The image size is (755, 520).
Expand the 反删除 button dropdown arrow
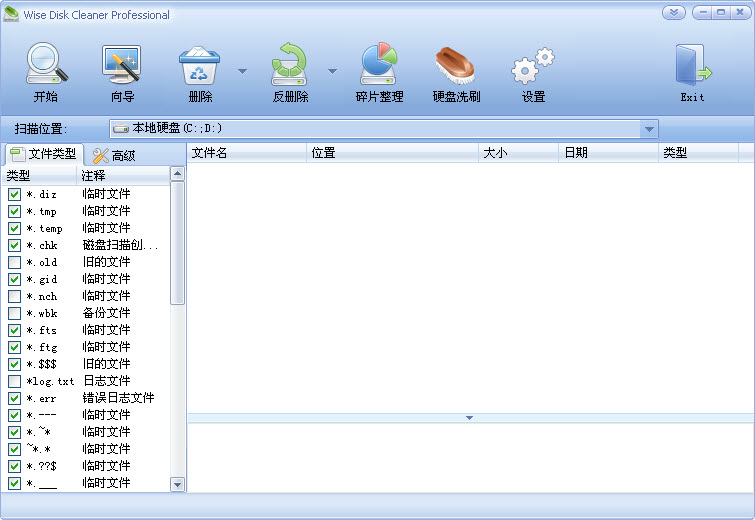coord(333,71)
